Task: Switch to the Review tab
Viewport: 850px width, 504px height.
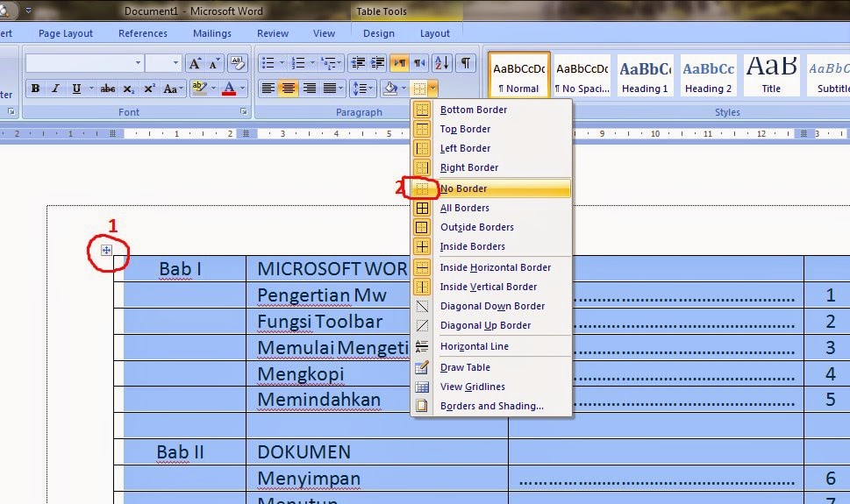Action: [x=273, y=33]
